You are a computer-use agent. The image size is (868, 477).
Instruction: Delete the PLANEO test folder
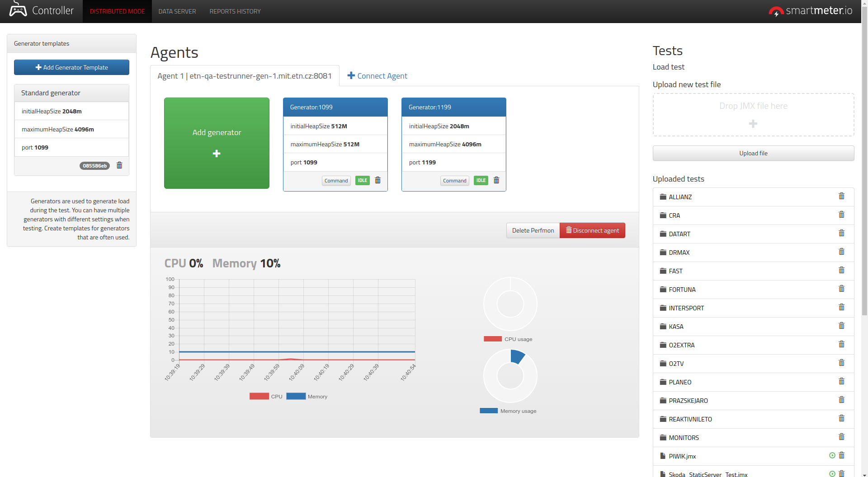[x=841, y=381]
